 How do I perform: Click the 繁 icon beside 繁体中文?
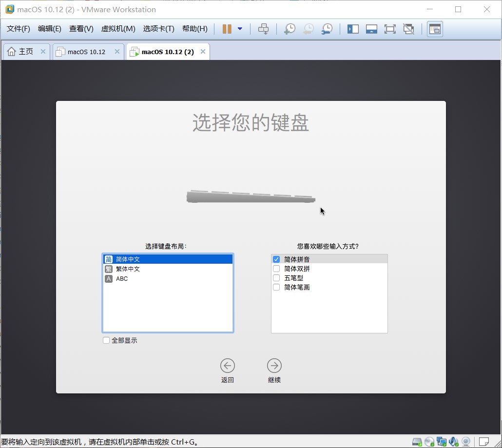point(109,269)
